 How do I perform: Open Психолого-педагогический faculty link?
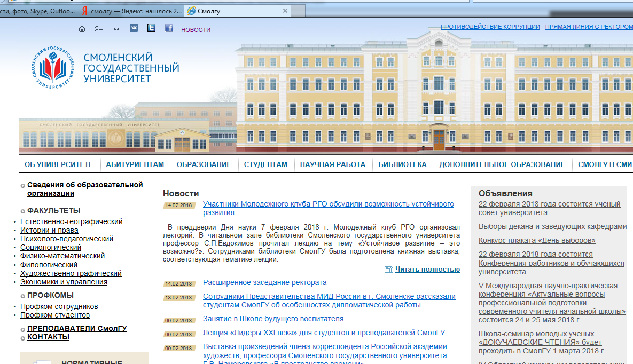67,239
